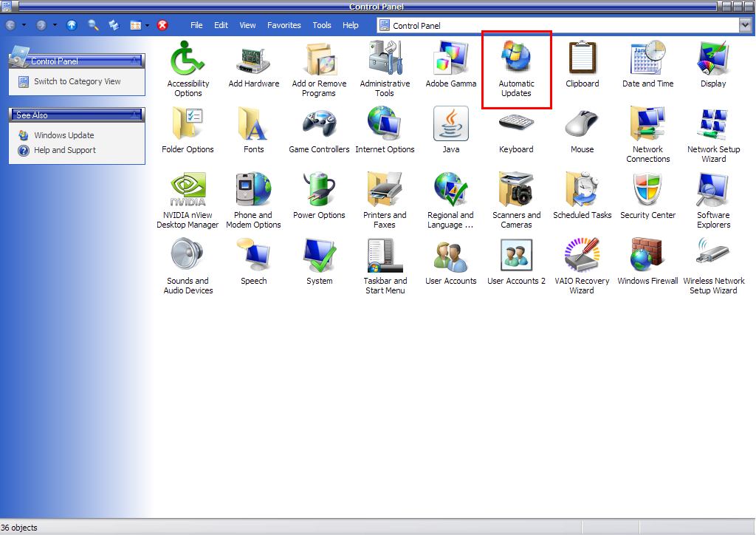
Task: Click the Search toolbar button
Action: pos(92,24)
